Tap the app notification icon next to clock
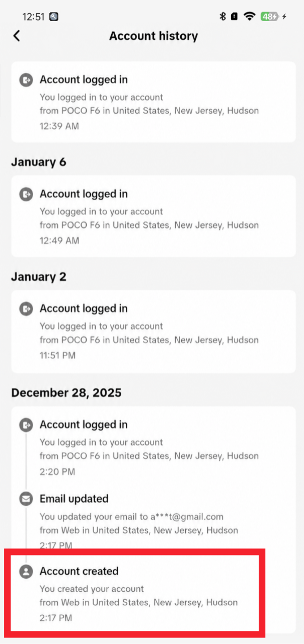Screen dimensions: 304x644 [54, 17]
